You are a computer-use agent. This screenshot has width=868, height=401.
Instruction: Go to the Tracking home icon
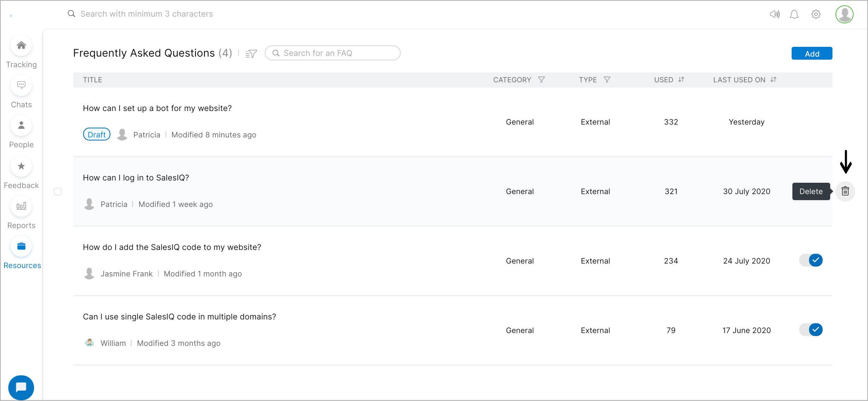coord(22,46)
